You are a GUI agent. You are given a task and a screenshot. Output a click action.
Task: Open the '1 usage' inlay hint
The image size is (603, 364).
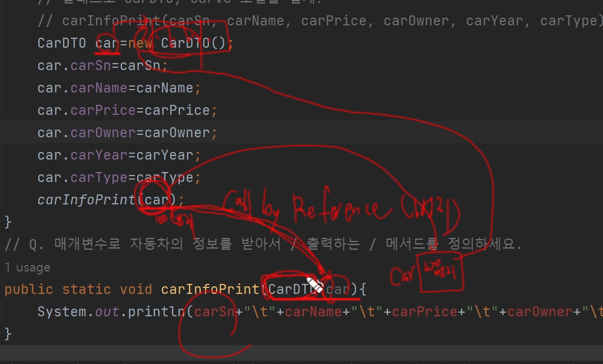[x=27, y=267]
